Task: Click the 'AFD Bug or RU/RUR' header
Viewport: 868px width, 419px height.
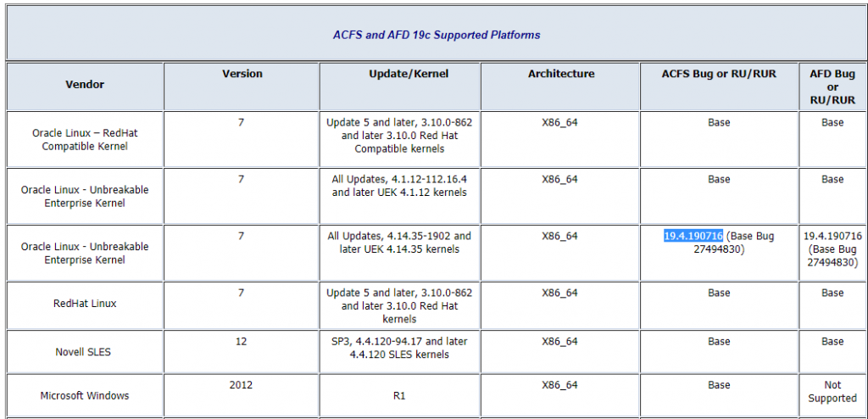Action: click(832, 87)
